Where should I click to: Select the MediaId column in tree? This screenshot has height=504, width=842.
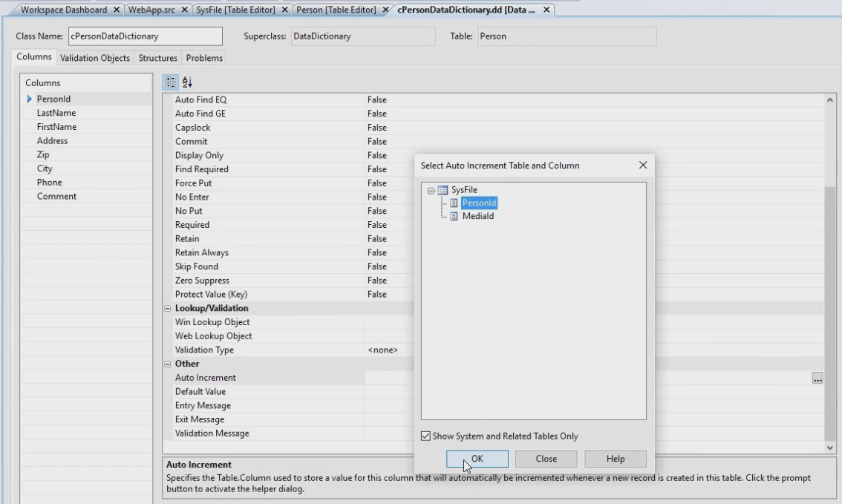tap(479, 216)
